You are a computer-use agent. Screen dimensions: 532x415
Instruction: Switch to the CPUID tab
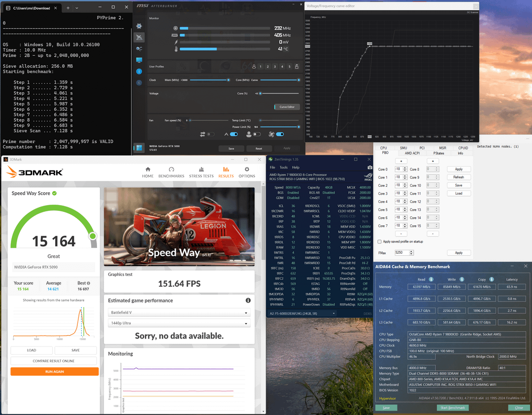(x=463, y=148)
